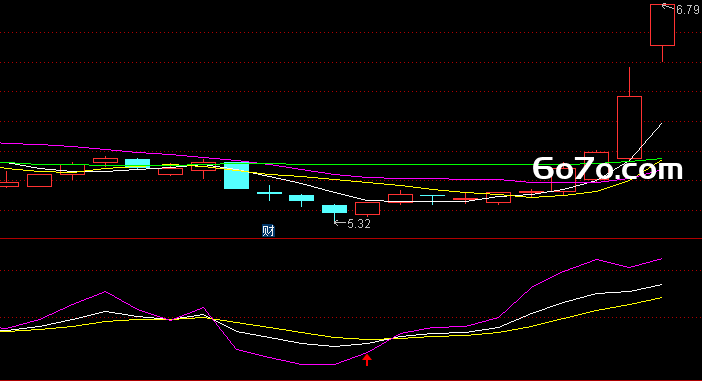This screenshot has height=381, width=702.
Task: Select the cyan candle above 5.32 label
Action: click(x=334, y=209)
